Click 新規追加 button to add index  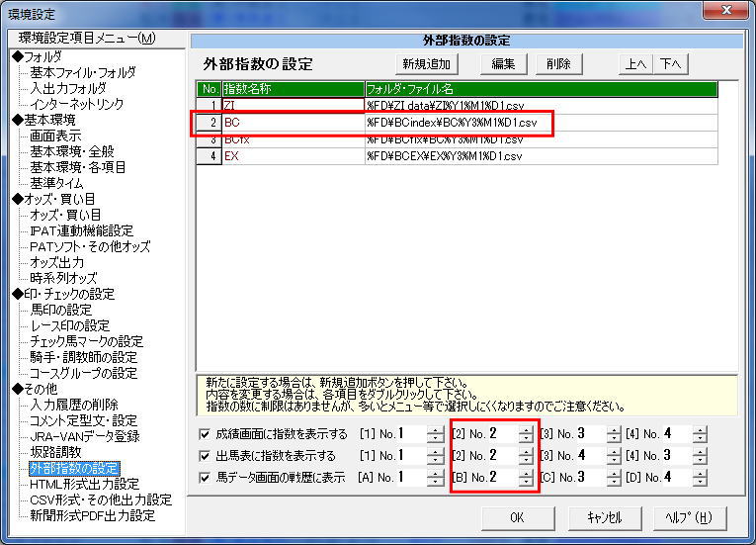[427, 64]
